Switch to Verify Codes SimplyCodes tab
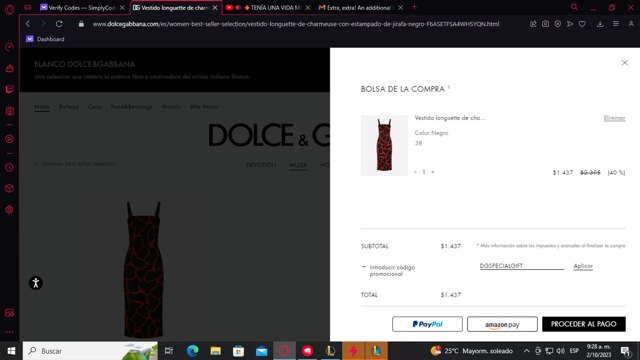 78,7
